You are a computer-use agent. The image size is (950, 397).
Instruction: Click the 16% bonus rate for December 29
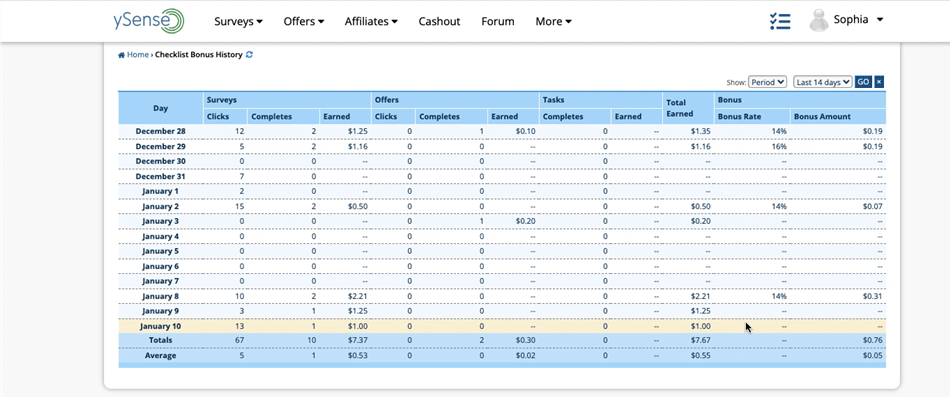779,147
